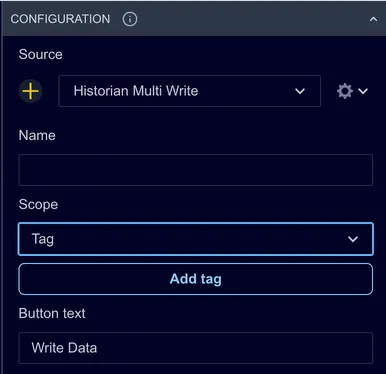This screenshot has height=374, width=386.
Task: Select the Name label
Action: point(37,135)
